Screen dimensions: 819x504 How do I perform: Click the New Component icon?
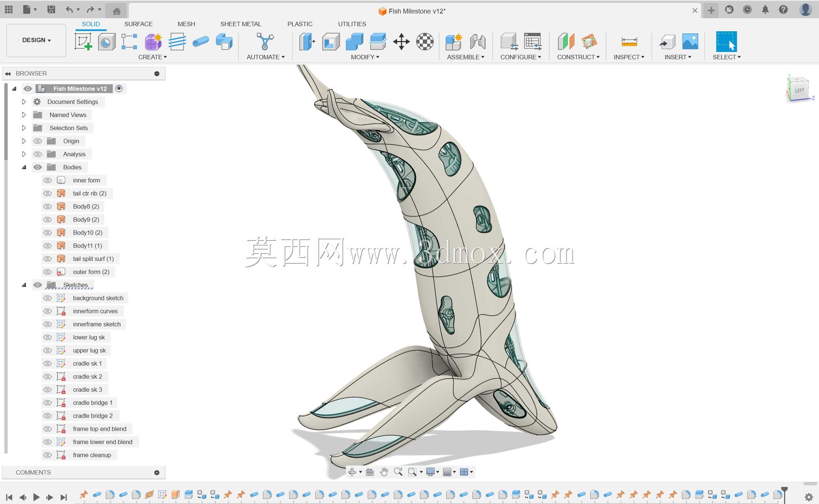pos(454,41)
